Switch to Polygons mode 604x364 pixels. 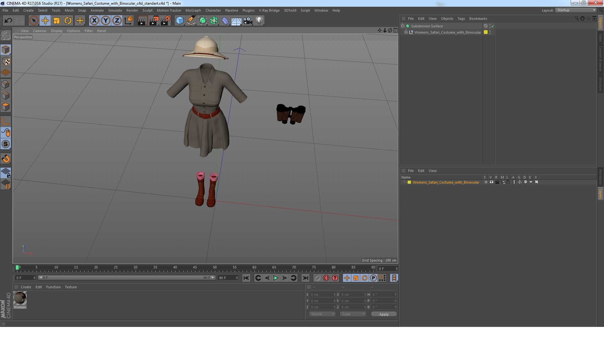pyautogui.click(x=6, y=107)
